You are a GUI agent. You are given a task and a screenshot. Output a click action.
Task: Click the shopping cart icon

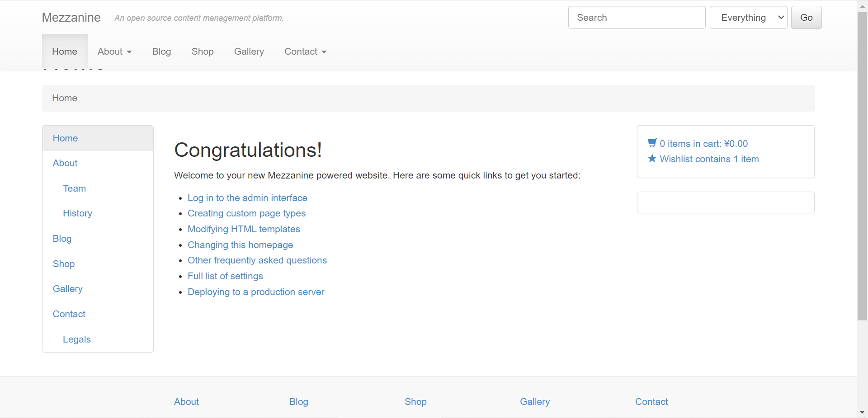(652, 143)
